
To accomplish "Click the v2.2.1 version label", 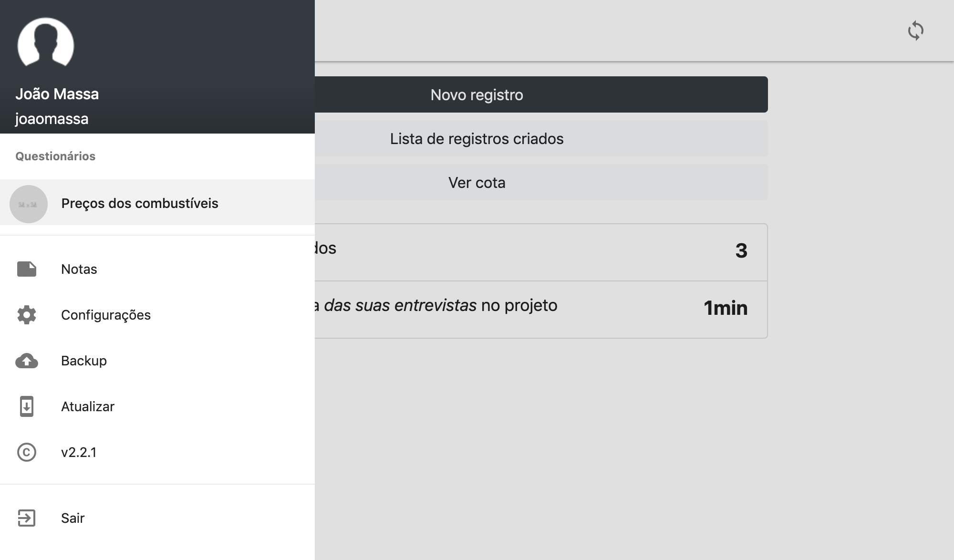I will coord(79,452).
